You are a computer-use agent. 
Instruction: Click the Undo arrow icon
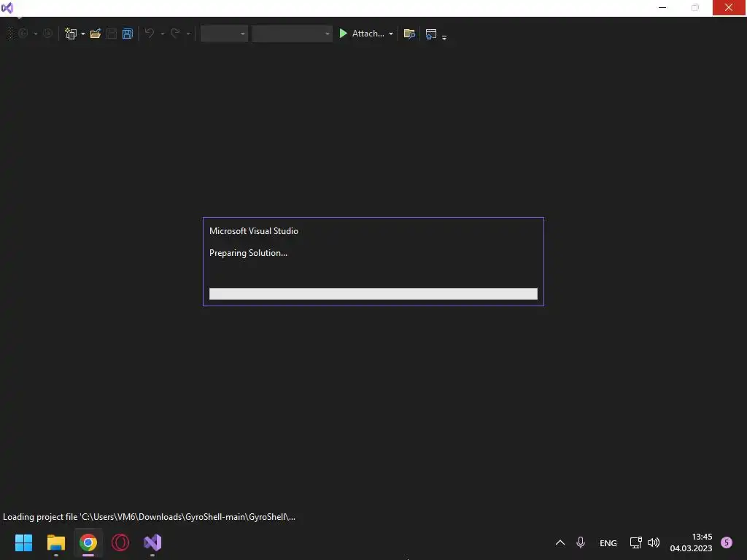150,34
